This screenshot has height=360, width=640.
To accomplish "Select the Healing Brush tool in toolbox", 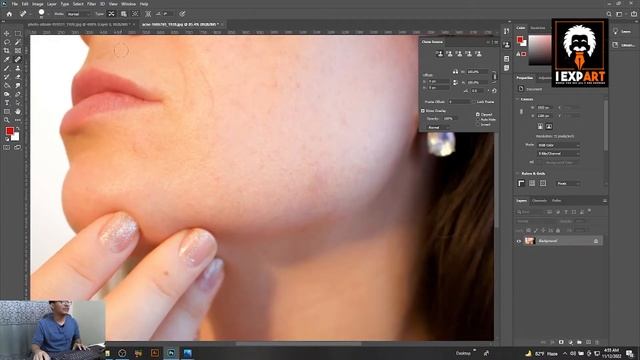I will point(18,60).
